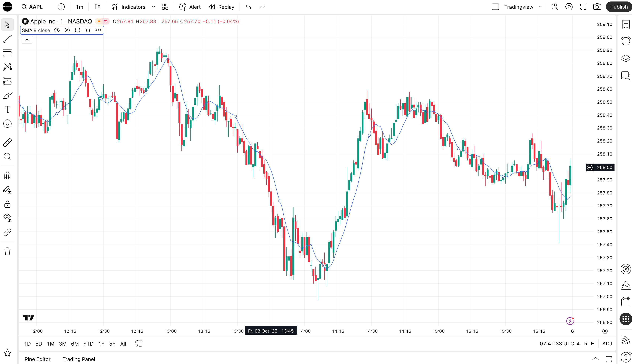Collapse the indicator legend with the chevron
Image resolution: width=632 pixels, height=364 pixels.
point(27,40)
